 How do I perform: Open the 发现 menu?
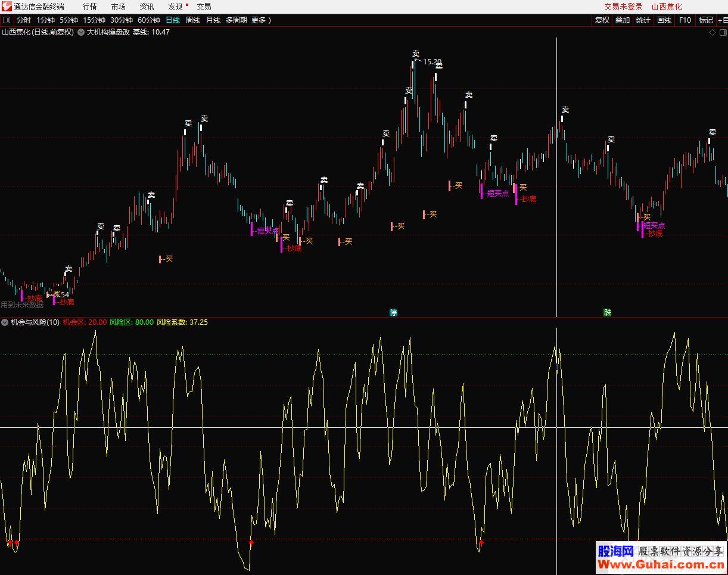[x=175, y=7]
